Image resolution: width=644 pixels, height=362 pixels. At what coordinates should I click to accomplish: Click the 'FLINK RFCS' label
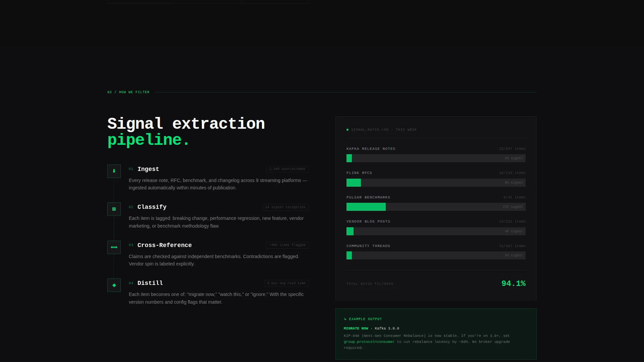[x=359, y=173]
